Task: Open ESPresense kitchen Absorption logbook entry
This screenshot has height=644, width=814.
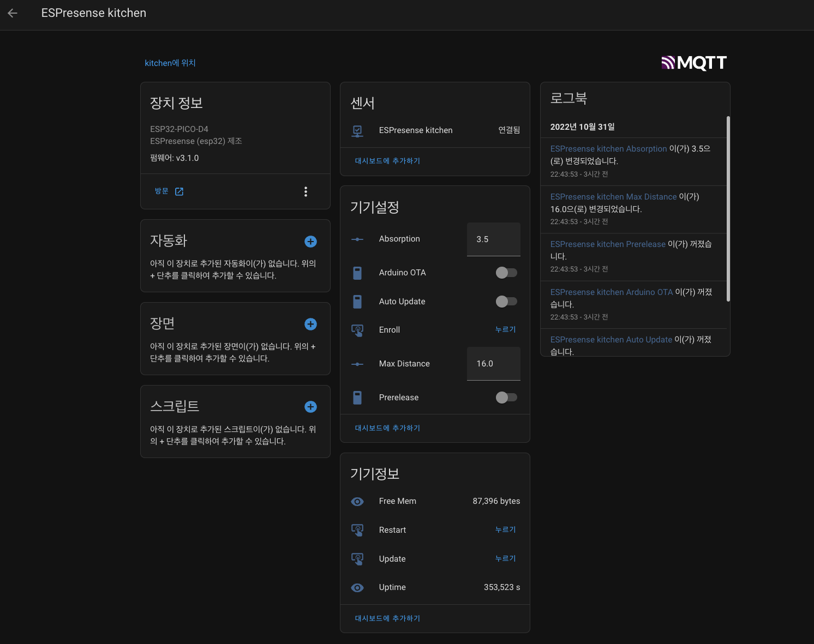Action: [608, 149]
